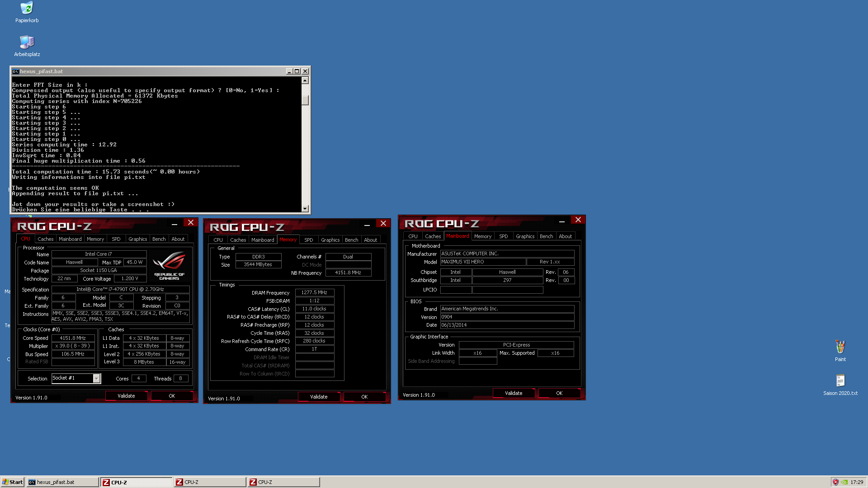Click Validate in middle CPU-Z window
This screenshot has width=868, height=488.
pyautogui.click(x=319, y=397)
